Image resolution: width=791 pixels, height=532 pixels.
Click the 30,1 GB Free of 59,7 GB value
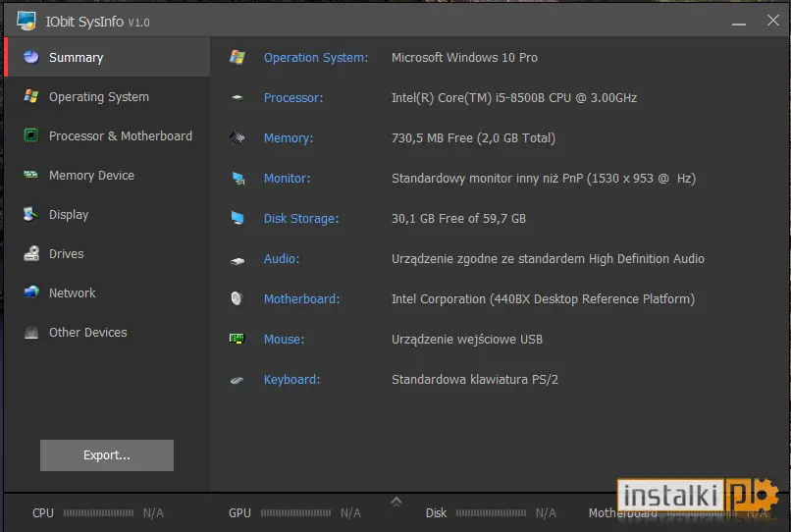pyautogui.click(x=458, y=219)
